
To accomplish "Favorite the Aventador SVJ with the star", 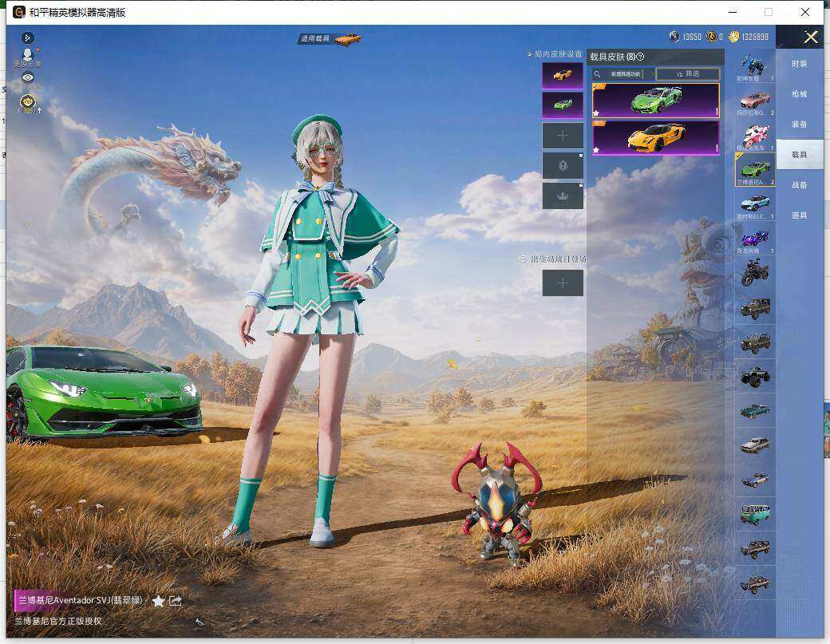I will [158, 601].
